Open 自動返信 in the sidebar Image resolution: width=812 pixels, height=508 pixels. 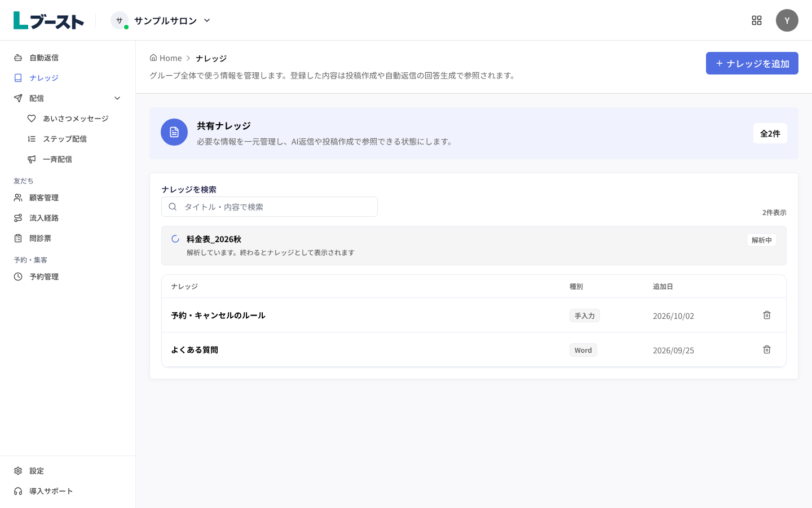pos(68,58)
